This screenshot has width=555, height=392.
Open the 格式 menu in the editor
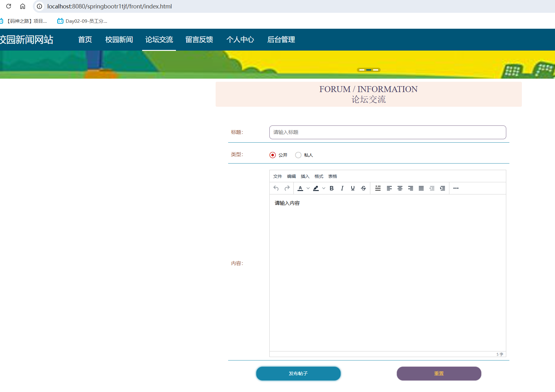pyautogui.click(x=318, y=176)
